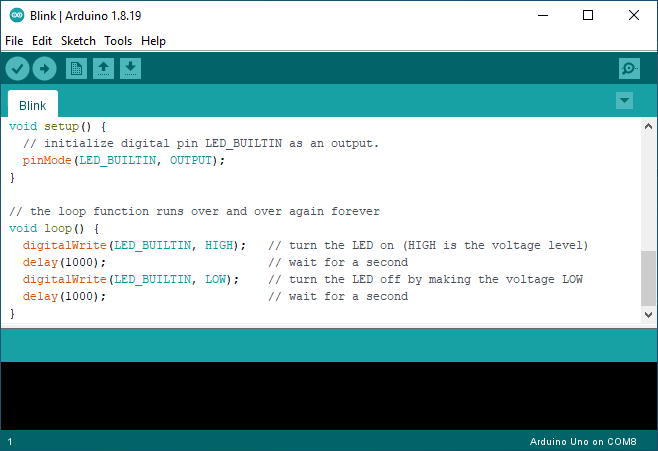Click the editor scrollbar down arrow
This screenshot has height=451, width=658.
pos(649,314)
